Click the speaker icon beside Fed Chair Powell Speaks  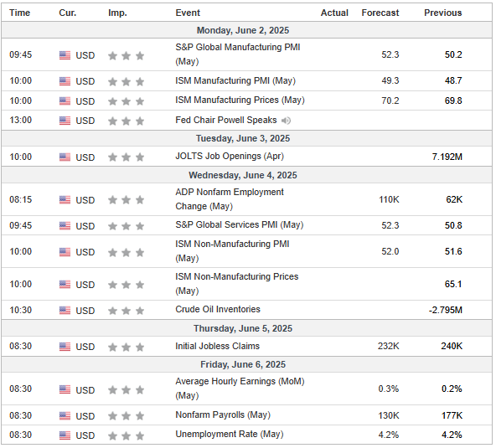pyautogui.click(x=286, y=121)
